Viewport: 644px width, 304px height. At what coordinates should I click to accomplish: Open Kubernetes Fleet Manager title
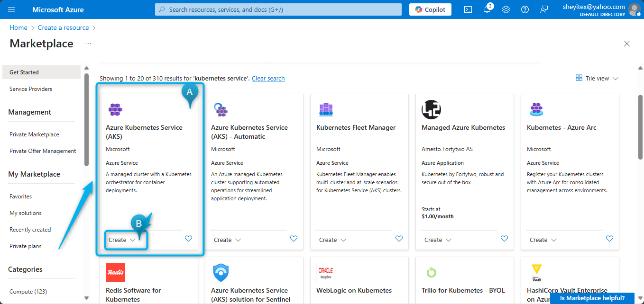pos(356,127)
